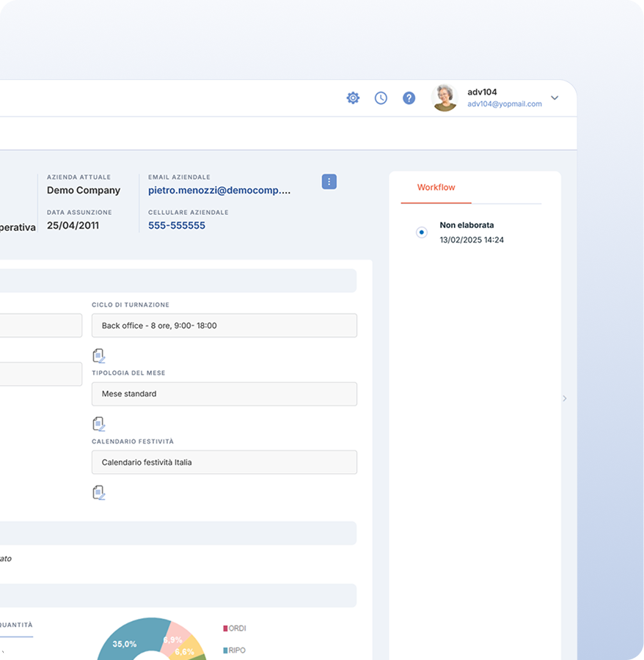Open the adv104 account dropdown chevron
The image size is (644, 660).
click(555, 98)
